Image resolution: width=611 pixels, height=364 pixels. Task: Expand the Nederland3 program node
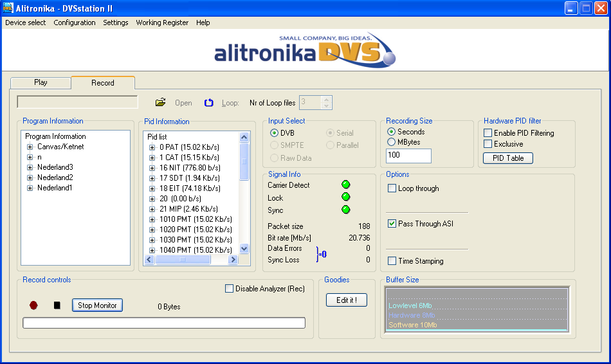pyautogui.click(x=30, y=167)
